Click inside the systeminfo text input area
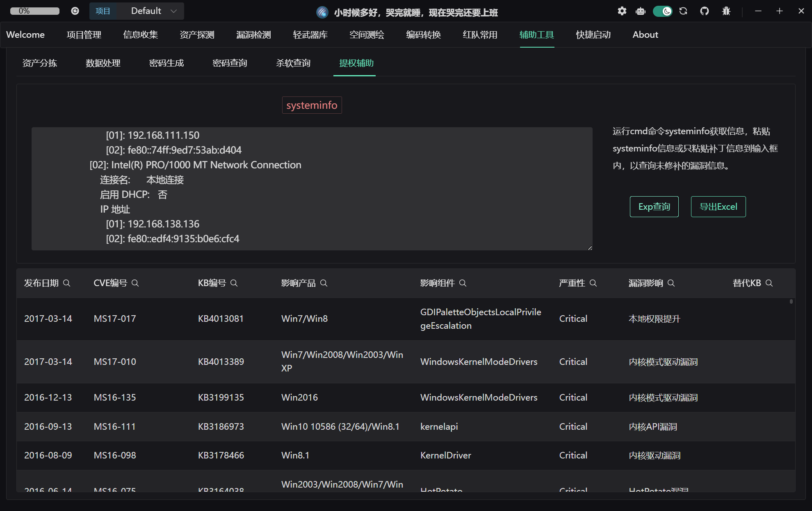 [312, 189]
